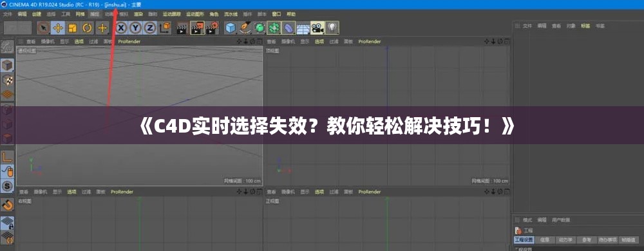The width and height of the screenshot is (644, 251).
Task: Switch to 工程设置 tab in attributes
Action: [x=524, y=240]
